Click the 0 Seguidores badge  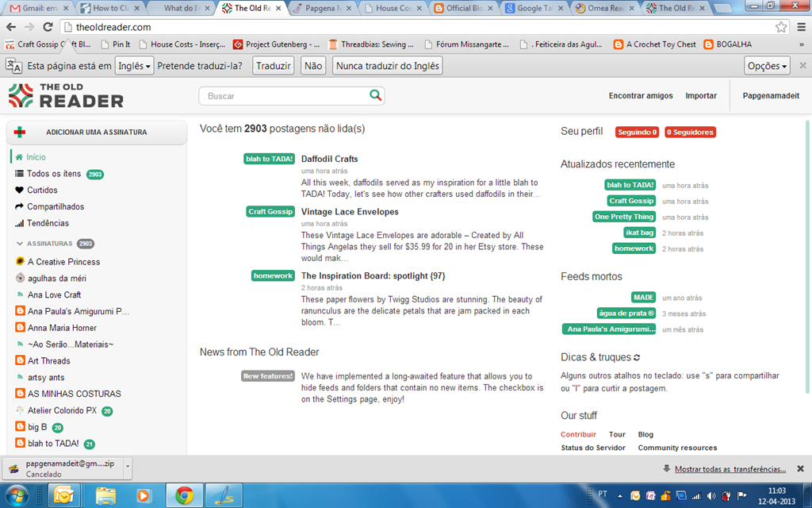coord(690,133)
